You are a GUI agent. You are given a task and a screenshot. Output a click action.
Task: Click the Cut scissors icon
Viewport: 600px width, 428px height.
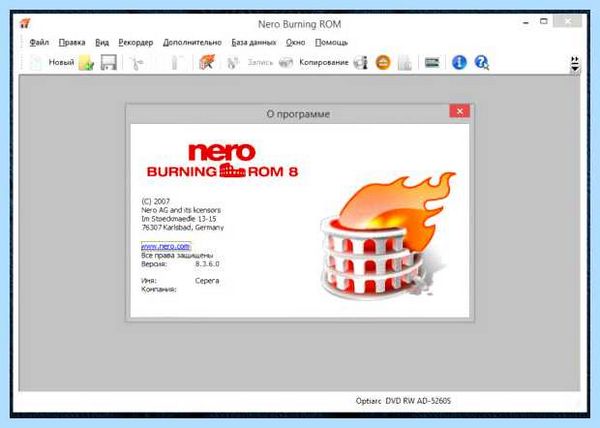tap(136, 63)
